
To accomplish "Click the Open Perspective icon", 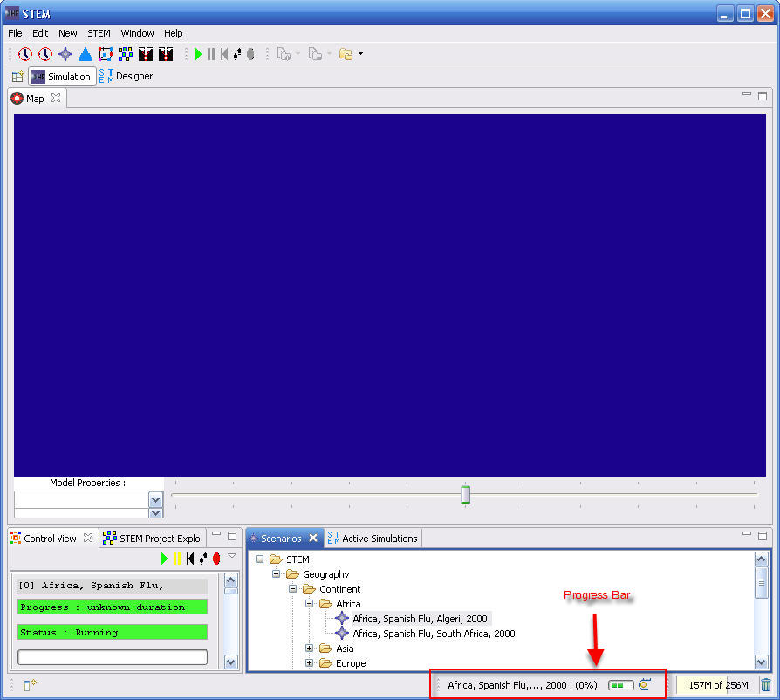I will tap(17, 77).
